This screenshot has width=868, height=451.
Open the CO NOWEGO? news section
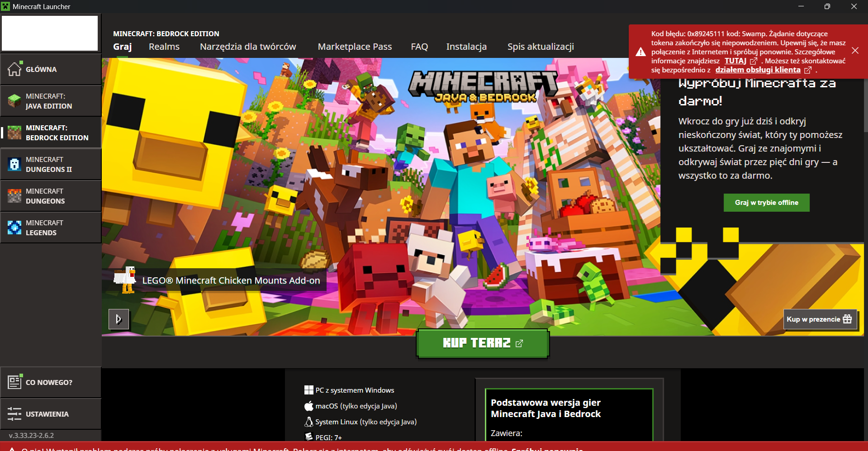pos(51,382)
